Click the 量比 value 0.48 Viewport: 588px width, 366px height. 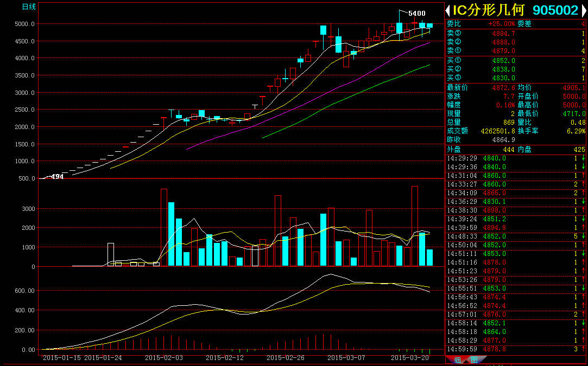579,122
